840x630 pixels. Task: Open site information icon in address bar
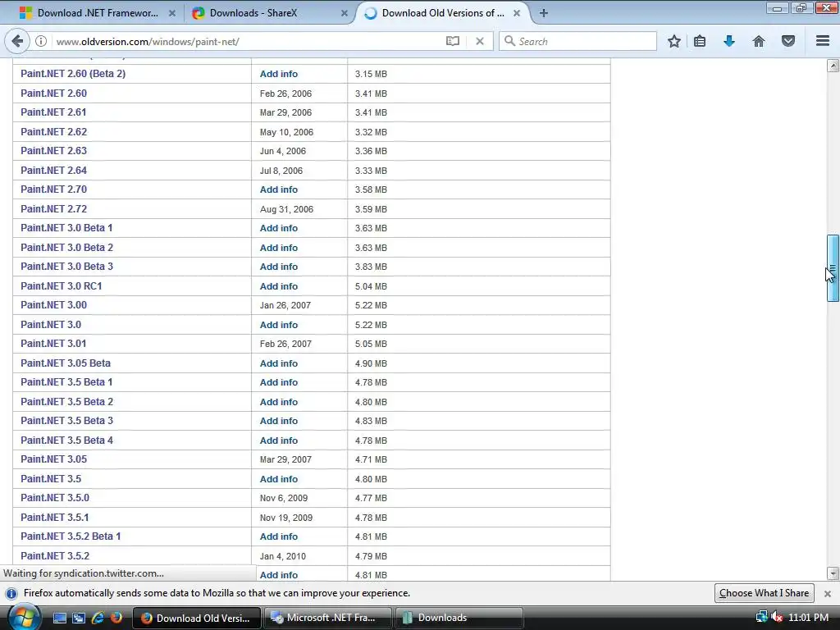click(x=41, y=41)
